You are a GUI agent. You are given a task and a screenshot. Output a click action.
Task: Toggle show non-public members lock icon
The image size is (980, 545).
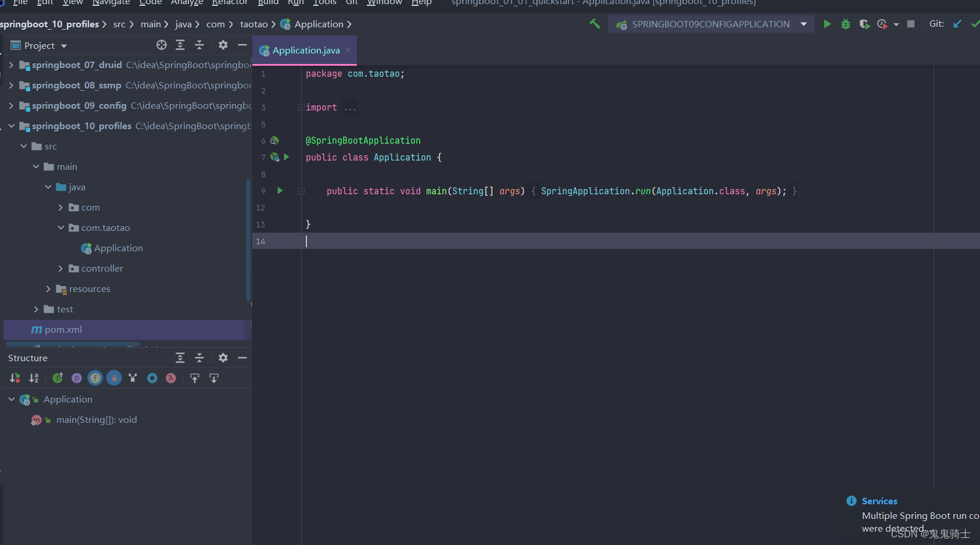click(115, 378)
